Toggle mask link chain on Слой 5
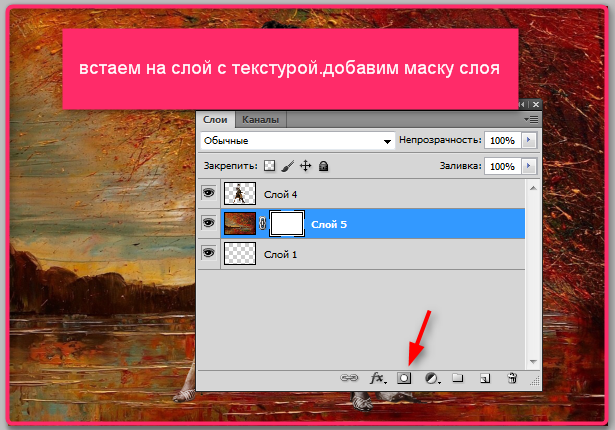This screenshot has height=430, width=615. [x=262, y=224]
